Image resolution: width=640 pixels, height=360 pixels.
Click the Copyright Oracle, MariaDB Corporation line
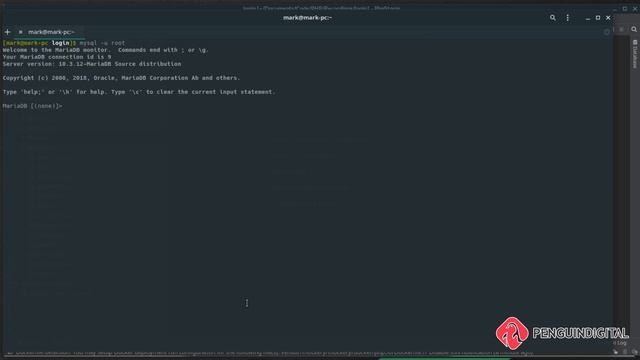[121, 78]
